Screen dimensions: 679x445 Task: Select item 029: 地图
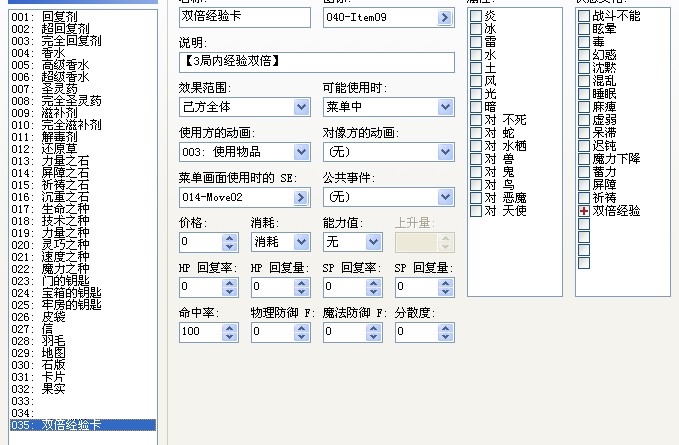click(x=83, y=353)
